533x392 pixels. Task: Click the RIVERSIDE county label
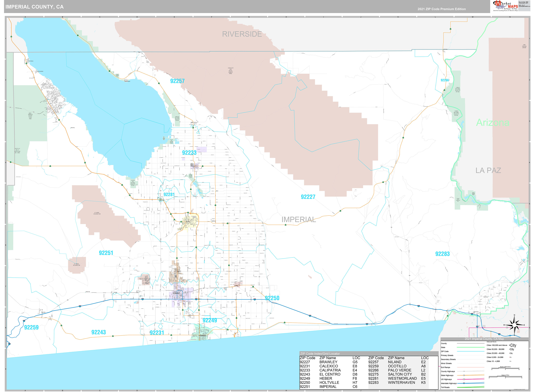click(x=242, y=34)
